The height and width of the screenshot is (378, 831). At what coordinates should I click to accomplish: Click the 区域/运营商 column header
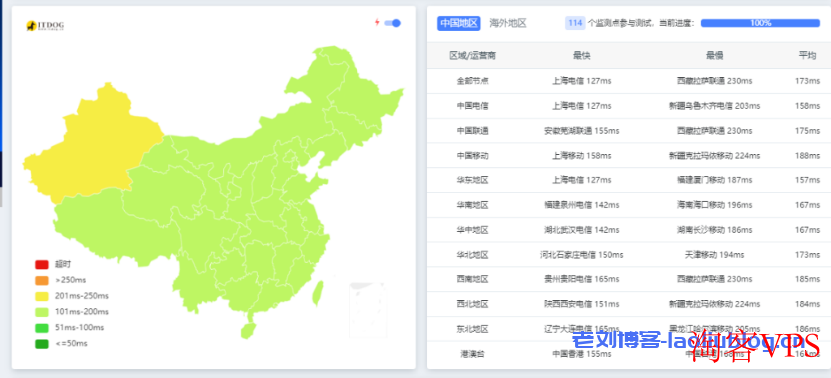(473, 56)
